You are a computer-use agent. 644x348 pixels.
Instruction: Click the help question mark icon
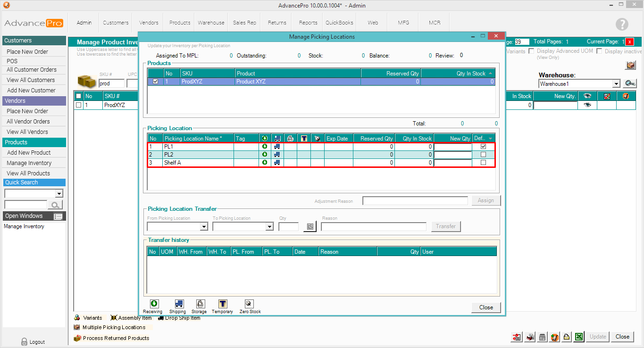(x=622, y=25)
